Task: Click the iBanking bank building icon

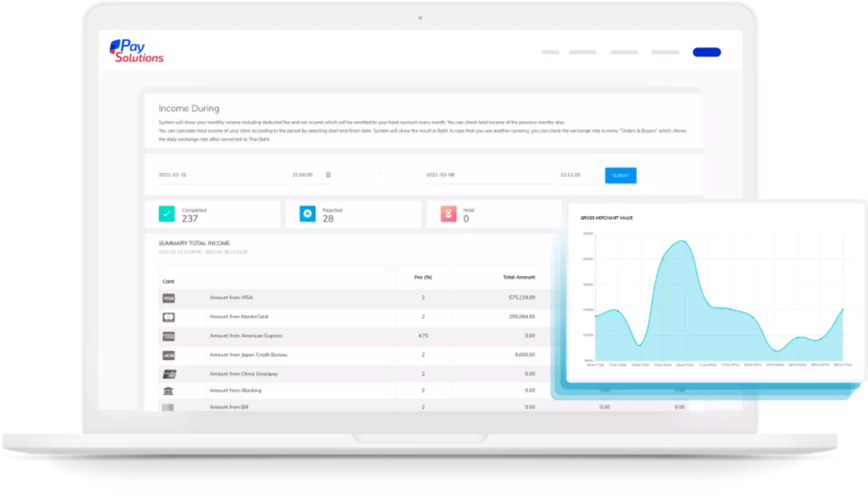Action: click(x=168, y=391)
